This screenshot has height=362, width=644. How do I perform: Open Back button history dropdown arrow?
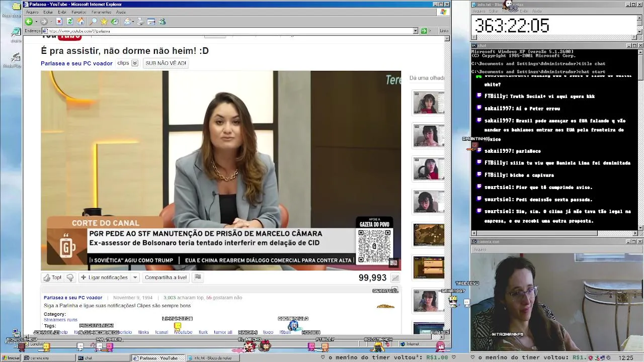tap(36, 22)
